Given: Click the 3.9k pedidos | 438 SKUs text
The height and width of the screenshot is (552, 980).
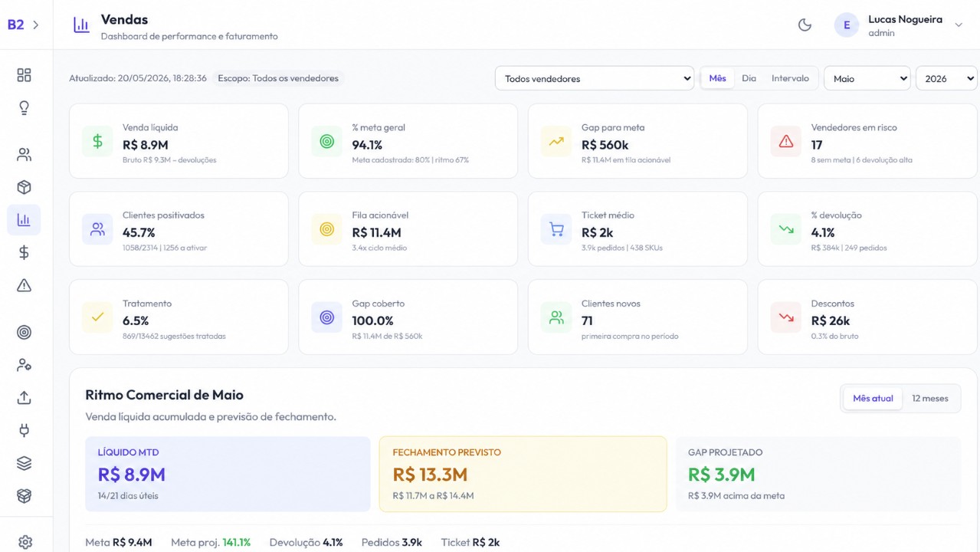Looking at the screenshot, I should click(x=622, y=248).
